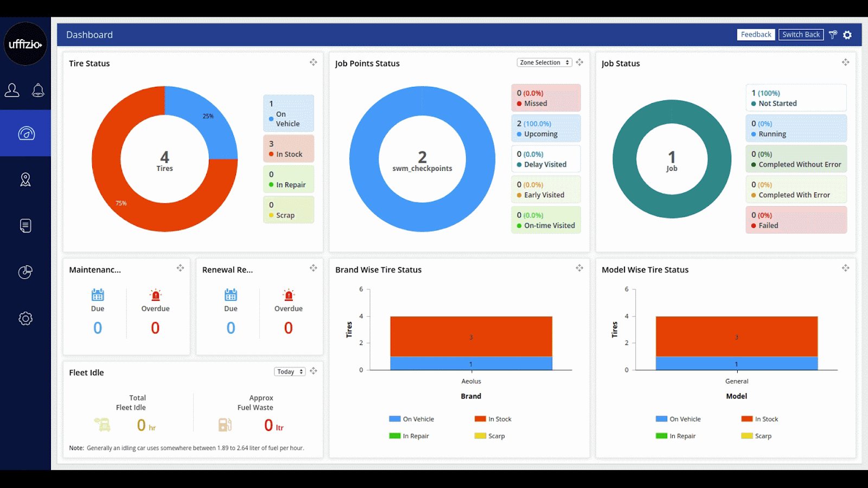
Task: Click the Not Started job status card
Action: 796,98
